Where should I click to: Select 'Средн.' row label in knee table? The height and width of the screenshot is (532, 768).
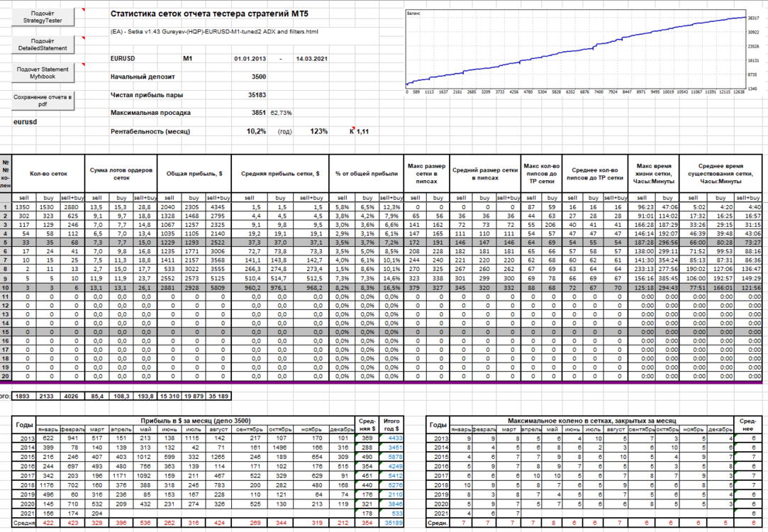pyautogui.click(x=438, y=523)
